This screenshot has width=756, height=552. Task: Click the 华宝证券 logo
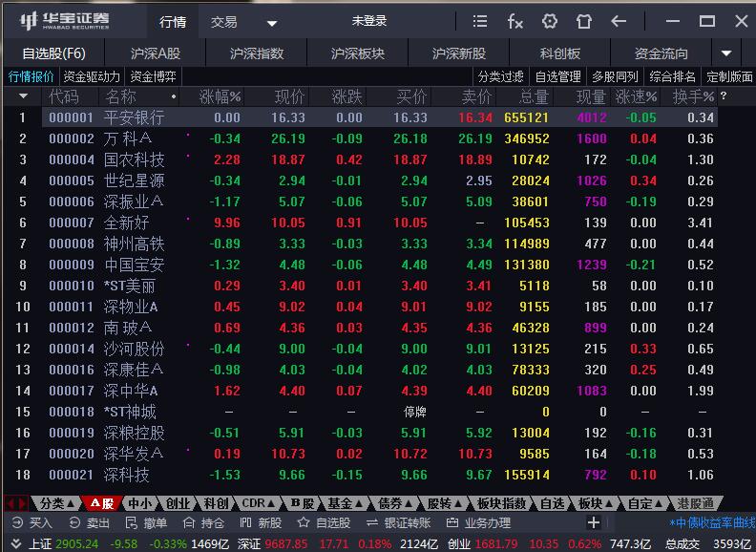[x=65, y=21]
